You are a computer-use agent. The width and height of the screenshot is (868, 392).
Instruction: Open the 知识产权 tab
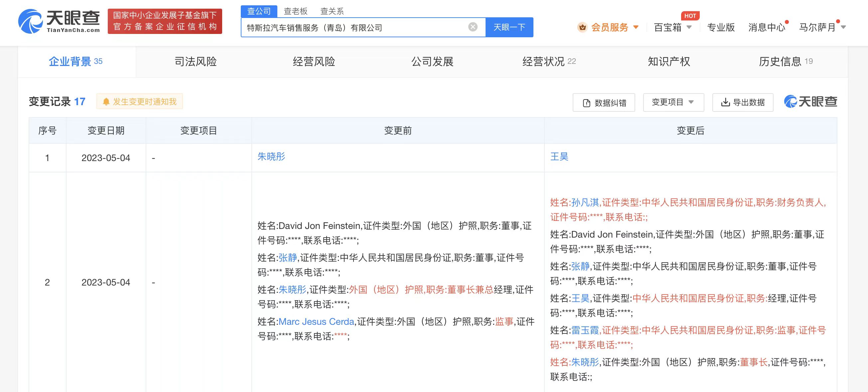pos(669,61)
